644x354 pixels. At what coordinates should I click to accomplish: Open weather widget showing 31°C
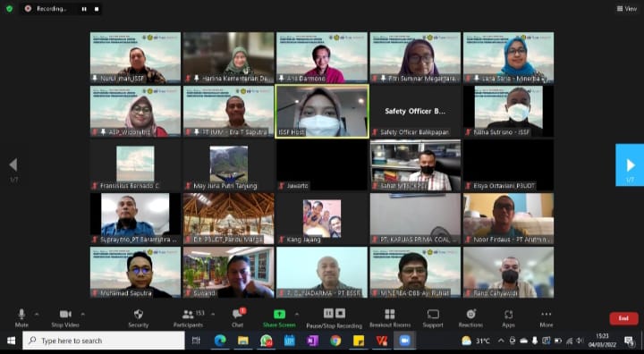[x=476, y=341]
